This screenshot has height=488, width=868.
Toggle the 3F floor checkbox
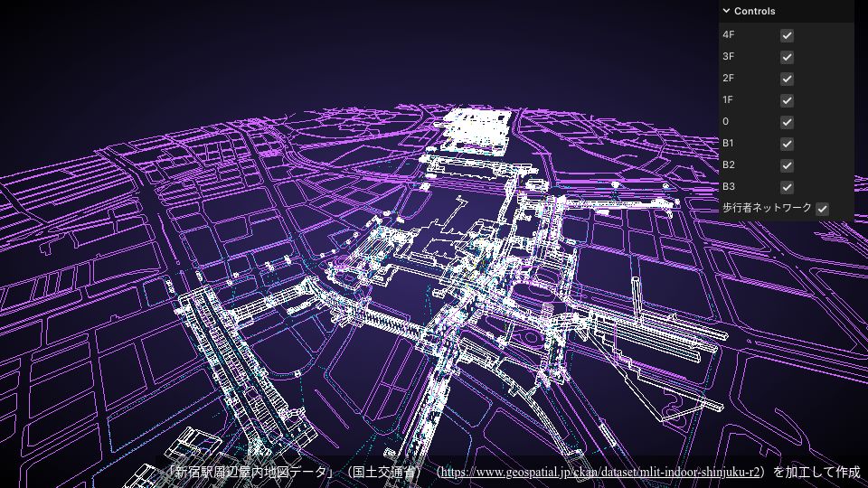coord(787,57)
